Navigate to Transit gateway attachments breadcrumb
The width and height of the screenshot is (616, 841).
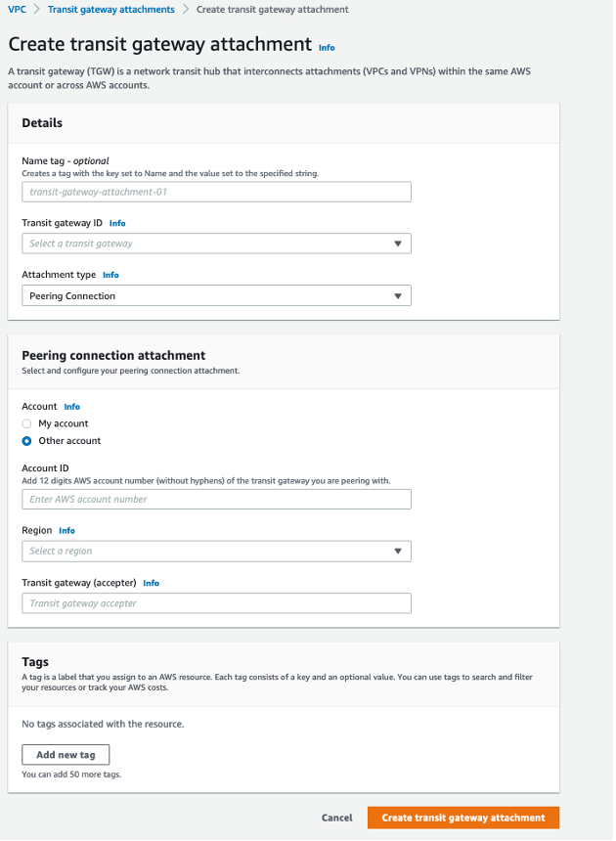pos(111,9)
